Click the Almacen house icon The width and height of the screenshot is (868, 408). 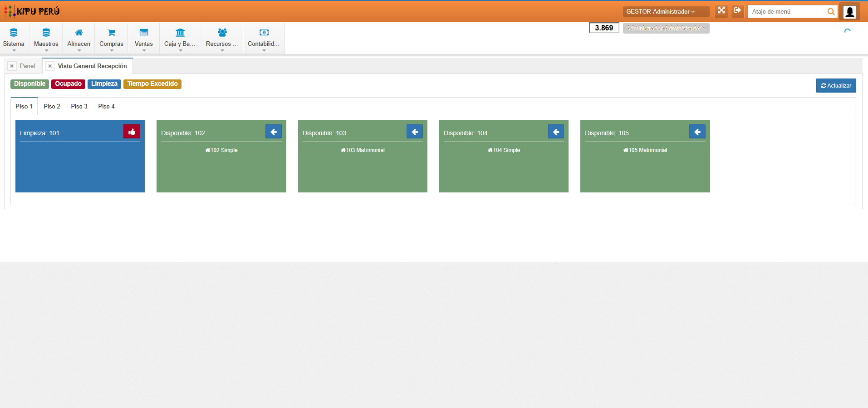click(79, 33)
